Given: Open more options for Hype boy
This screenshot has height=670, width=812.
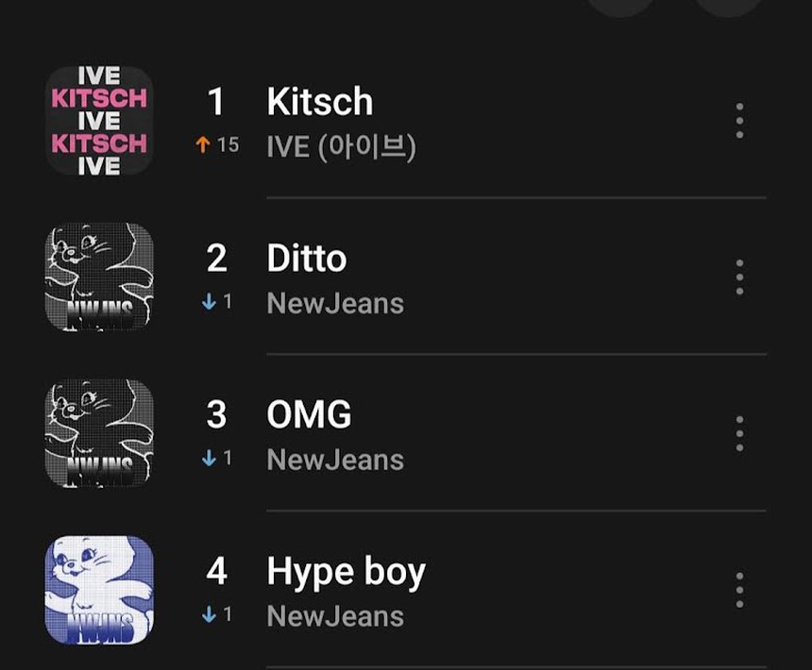Looking at the screenshot, I should click(x=739, y=590).
